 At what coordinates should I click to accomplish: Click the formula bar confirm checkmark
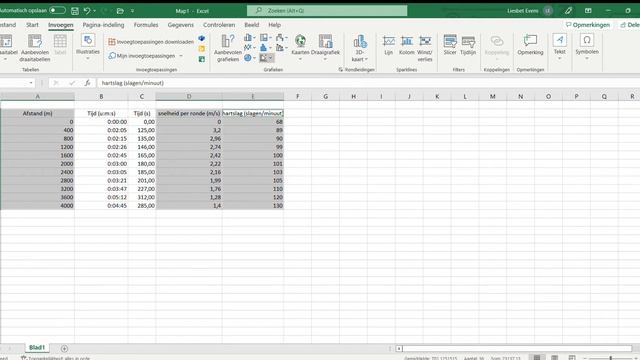pos(72,83)
